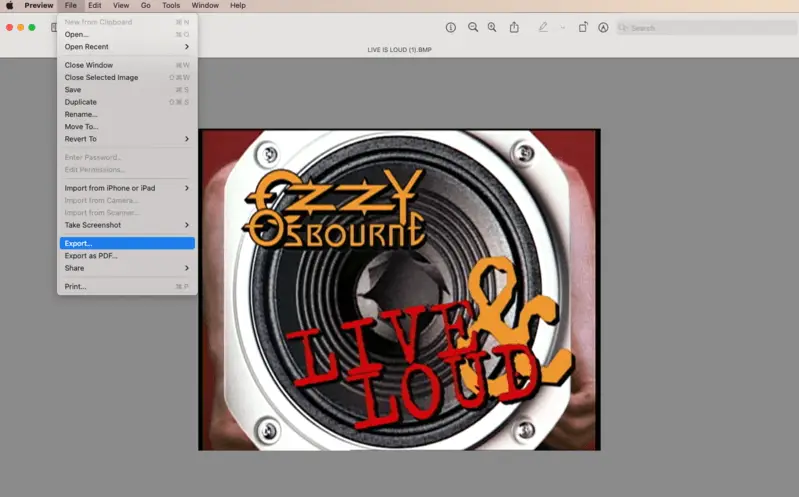The image size is (799, 497).
Task: Open the Help menu
Action: 237,6
